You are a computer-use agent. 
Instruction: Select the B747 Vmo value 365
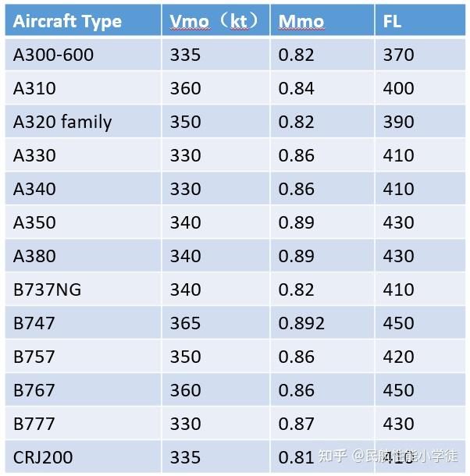click(x=185, y=324)
